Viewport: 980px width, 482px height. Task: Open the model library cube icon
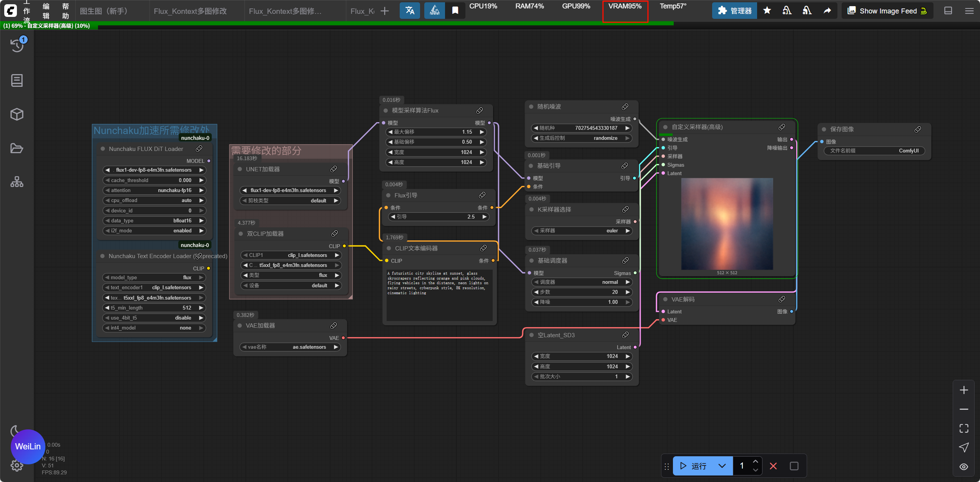(x=17, y=114)
